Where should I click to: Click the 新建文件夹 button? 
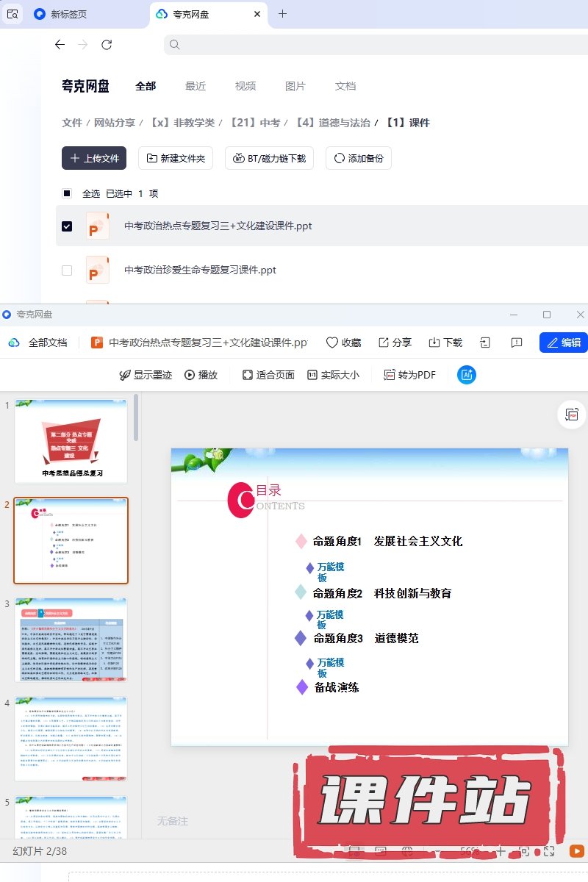coord(176,158)
